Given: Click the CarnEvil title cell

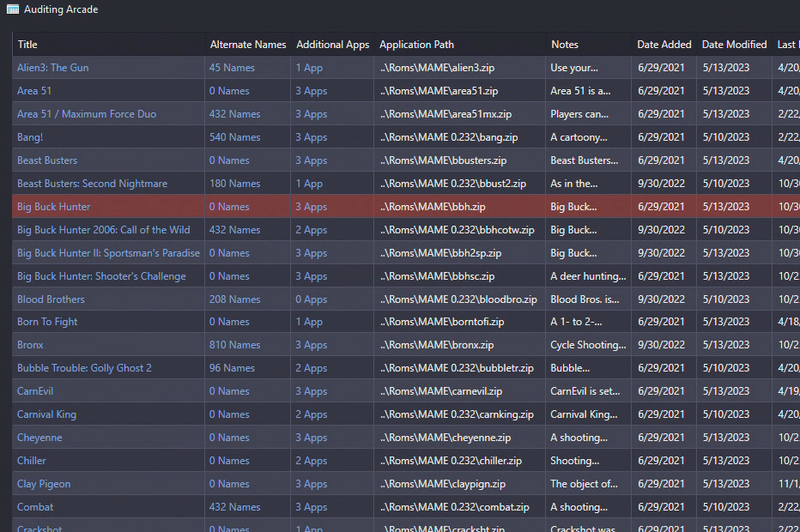Looking at the screenshot, I should pos(34,391).
